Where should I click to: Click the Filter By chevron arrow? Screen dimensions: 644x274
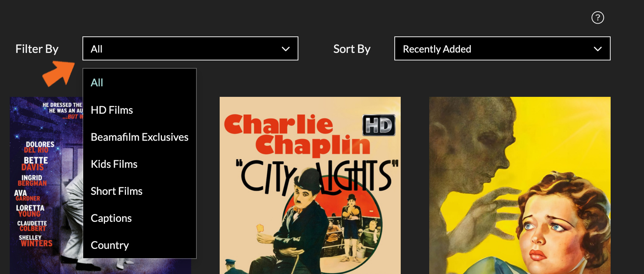click(x=286, y=49)
